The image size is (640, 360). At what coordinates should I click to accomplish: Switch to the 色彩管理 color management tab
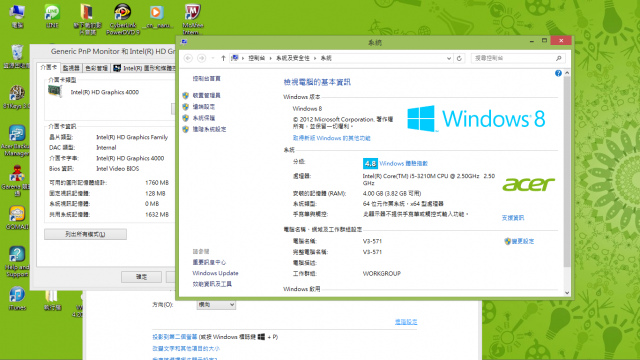point(96,68)
